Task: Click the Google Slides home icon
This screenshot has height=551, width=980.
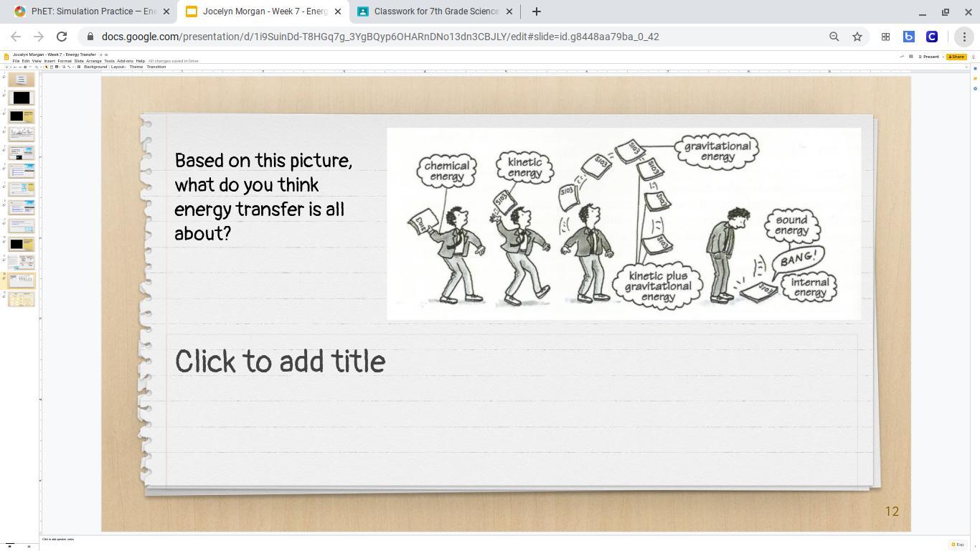Action: pos(6,57)
